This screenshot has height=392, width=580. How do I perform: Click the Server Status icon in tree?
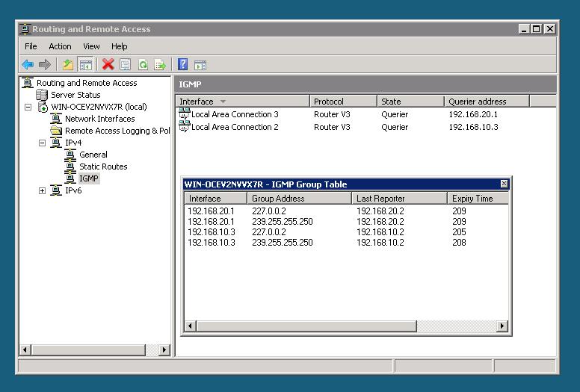(x=42, y=95)
